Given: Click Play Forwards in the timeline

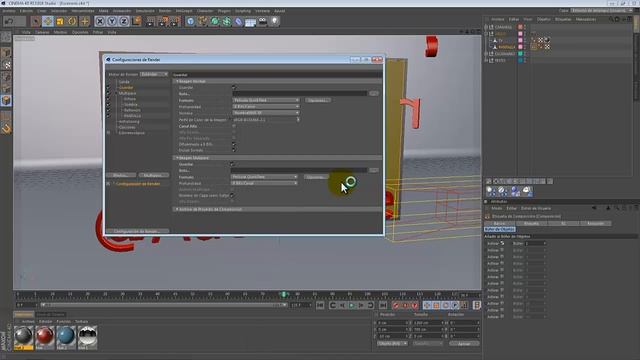Looking at the screenshot, I should [x=351, y=305].
